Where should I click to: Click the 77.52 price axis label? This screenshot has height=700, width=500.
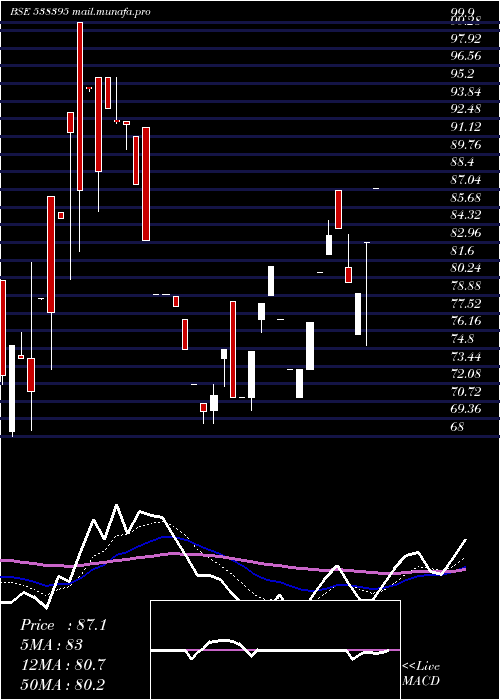click(466, 304)
